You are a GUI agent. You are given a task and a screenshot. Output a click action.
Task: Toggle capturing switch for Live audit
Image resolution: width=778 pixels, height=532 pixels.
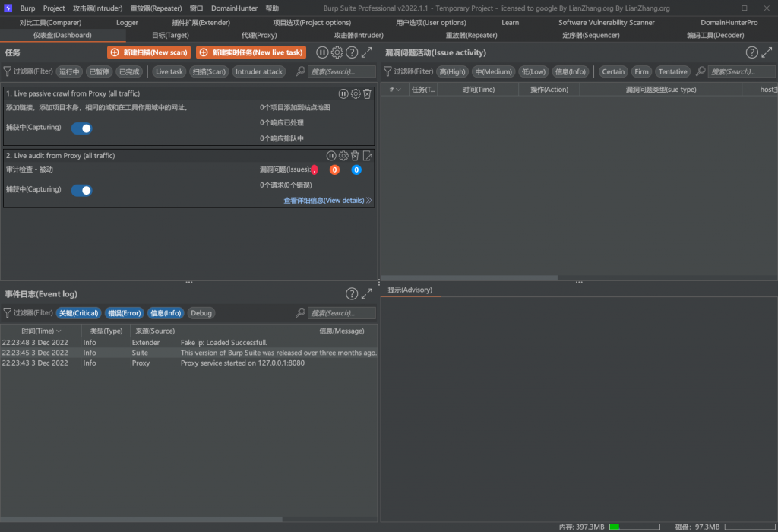[x=82, y=190]
